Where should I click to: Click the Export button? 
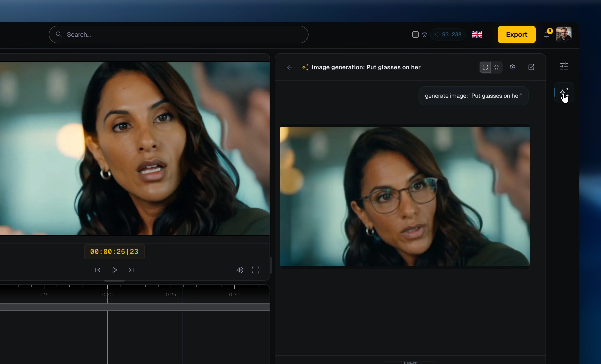click(516, 34)
